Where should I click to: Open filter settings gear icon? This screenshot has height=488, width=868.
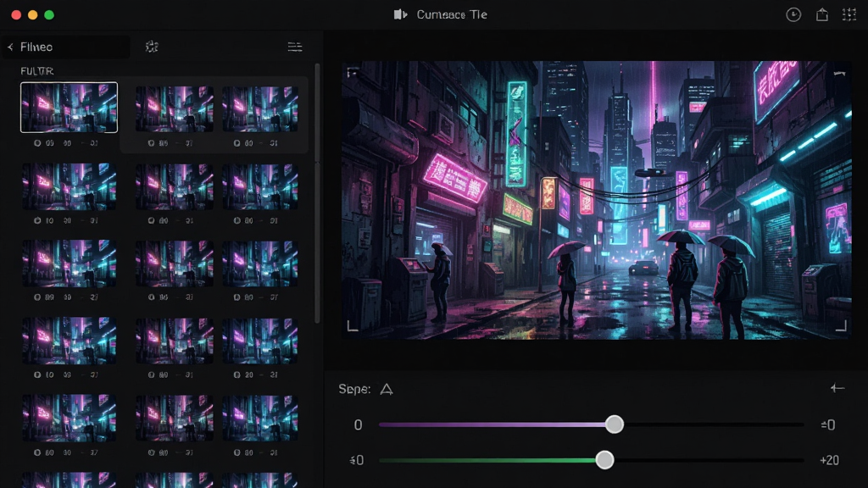click(x=152, y=47)
